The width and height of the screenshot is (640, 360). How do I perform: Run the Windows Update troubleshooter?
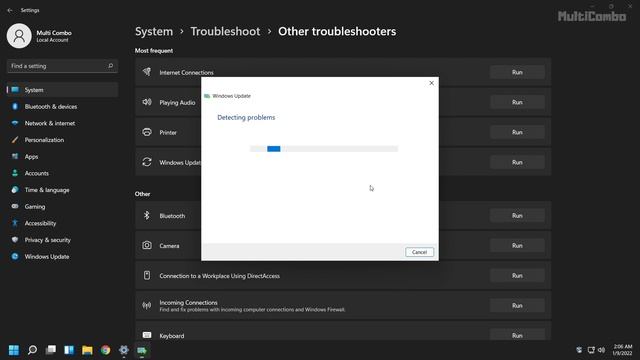[x=517, y=162]
